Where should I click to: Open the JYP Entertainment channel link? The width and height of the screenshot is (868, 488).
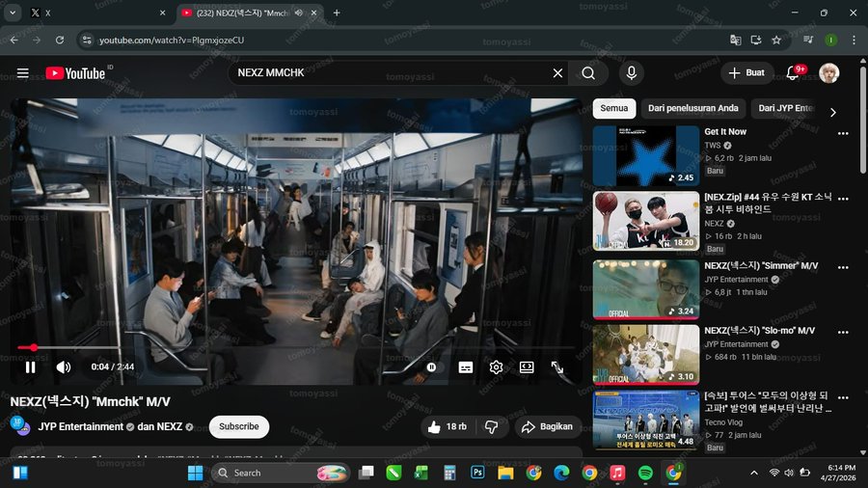pyautogui.click(x=80, y=426)
